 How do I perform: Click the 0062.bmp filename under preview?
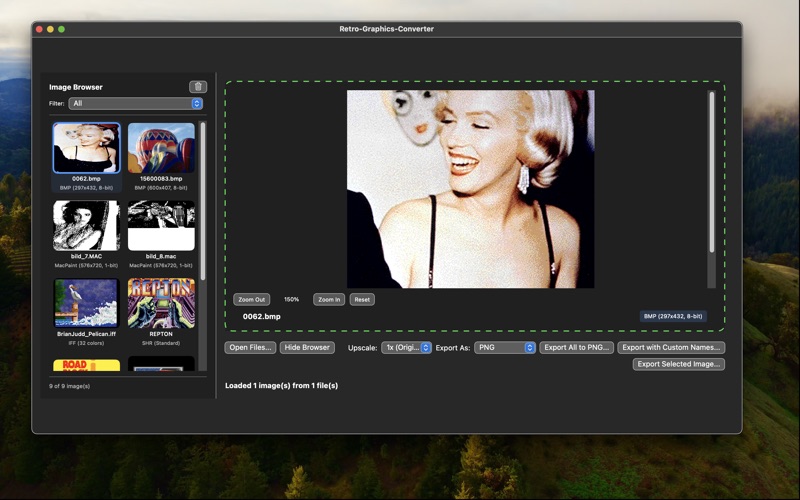click(262, 316)
